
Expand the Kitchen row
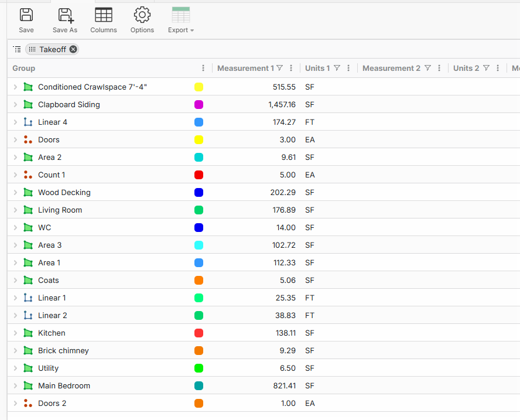point(15,333)
